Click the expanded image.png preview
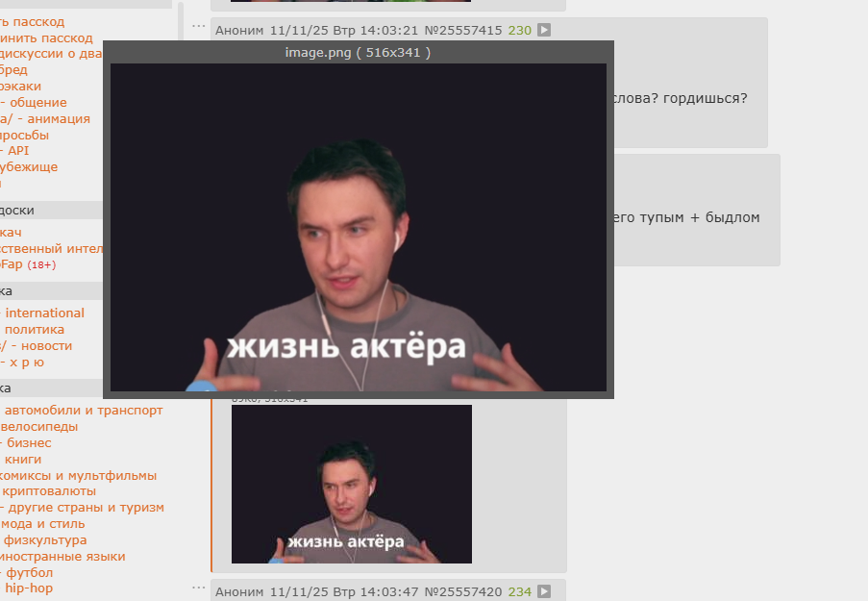Screen dimensions: 868x601 point(359,227)
